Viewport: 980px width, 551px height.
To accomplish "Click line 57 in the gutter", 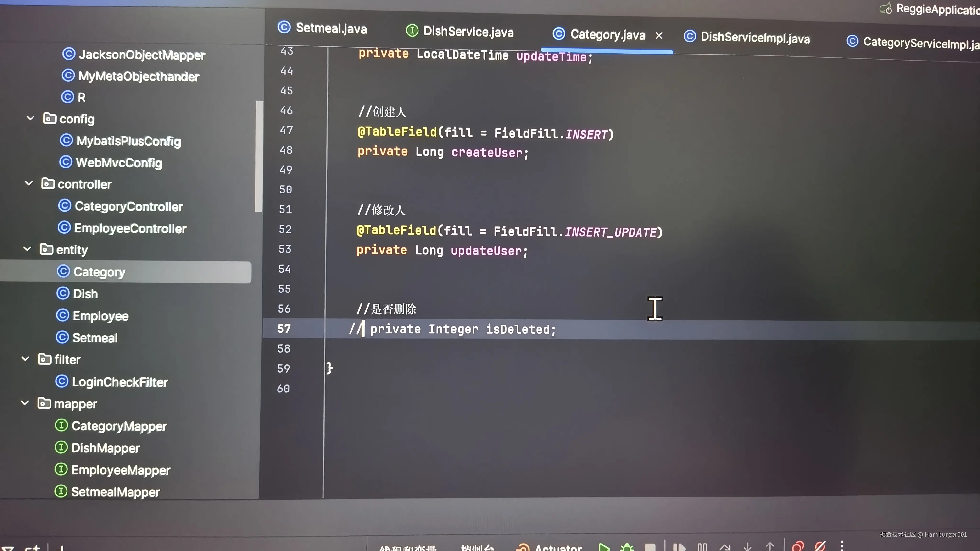I will point(284,329).
